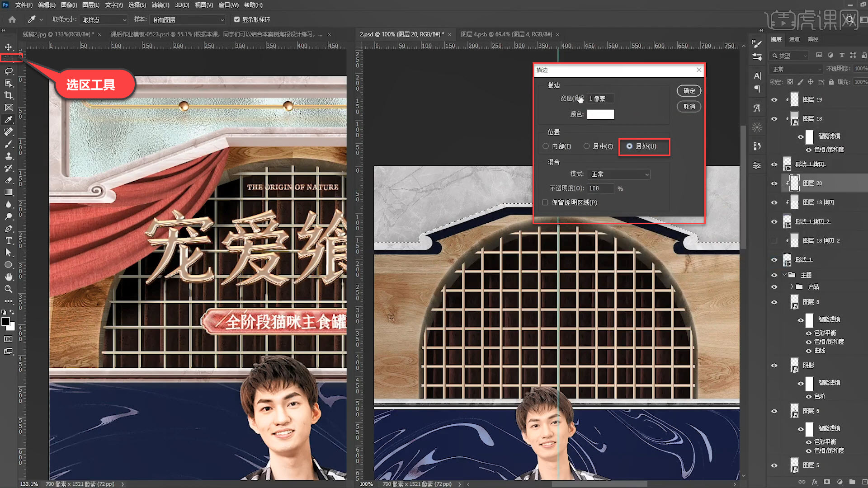Open the white stroke 颜色 swatch
Viewport: 868px width, 488px height.
tap(600, 114)
